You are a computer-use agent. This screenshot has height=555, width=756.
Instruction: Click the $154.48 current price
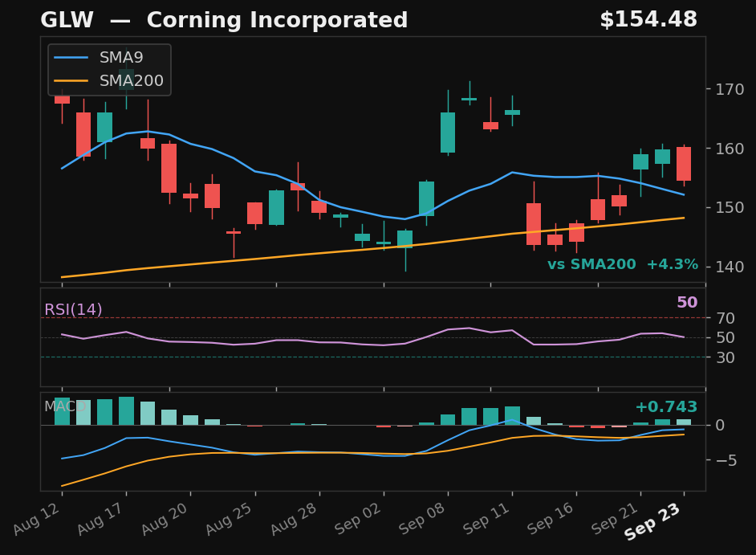point(648,20)
